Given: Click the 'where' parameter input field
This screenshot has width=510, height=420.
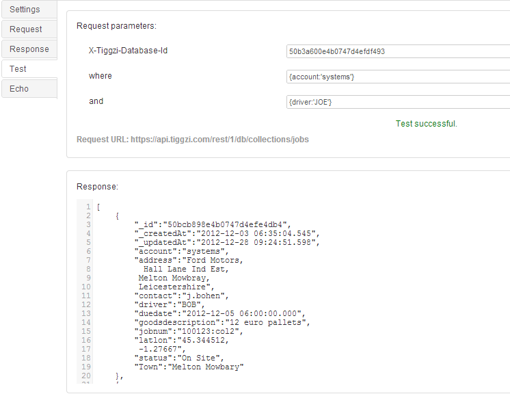Looking at the screenshot, I should [398, 77].
